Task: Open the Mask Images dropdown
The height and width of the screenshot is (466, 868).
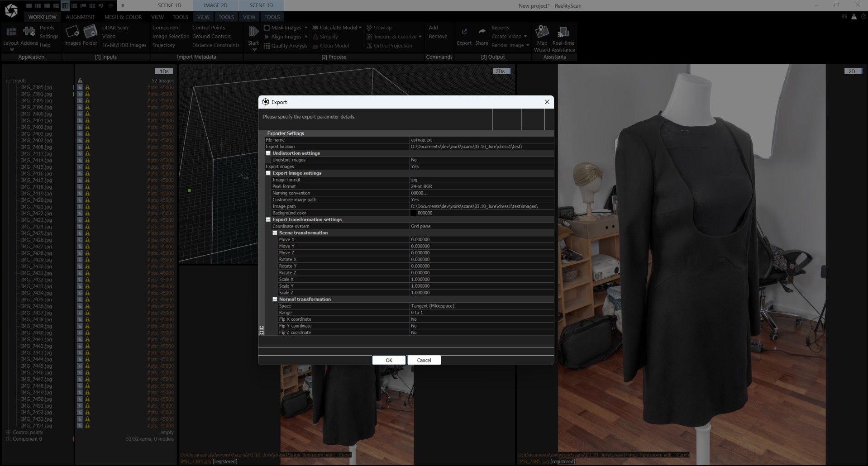Action: [306, 28]
